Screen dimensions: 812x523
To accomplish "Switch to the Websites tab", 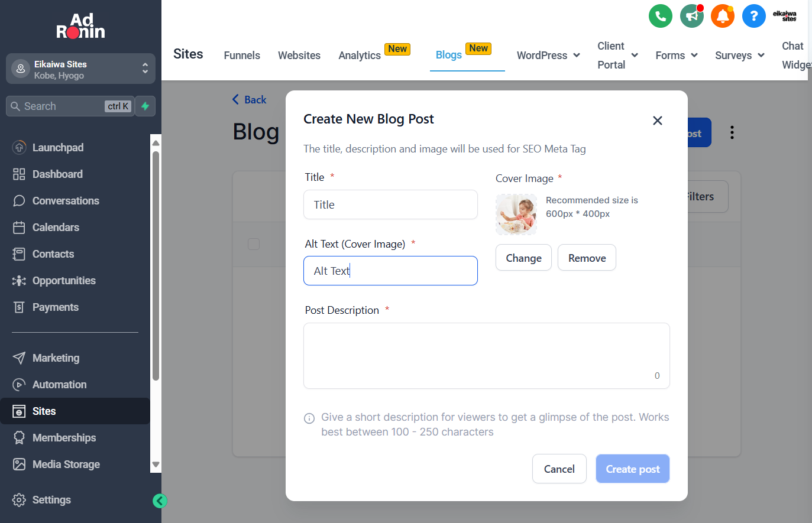I will (x=299, y=56).
